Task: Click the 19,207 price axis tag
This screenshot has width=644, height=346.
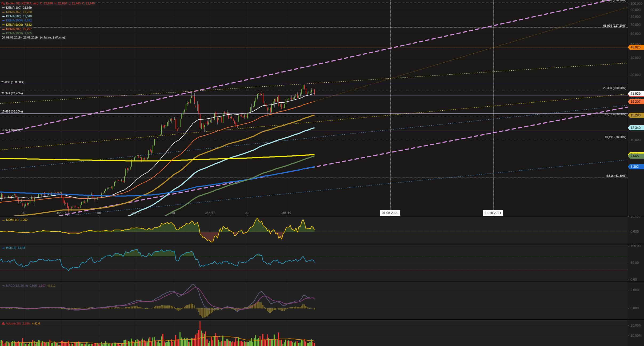Action: tap(635, 102)
